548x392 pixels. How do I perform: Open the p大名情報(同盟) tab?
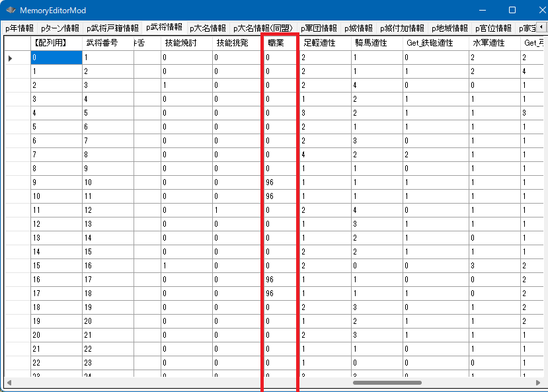click(262, 28)
